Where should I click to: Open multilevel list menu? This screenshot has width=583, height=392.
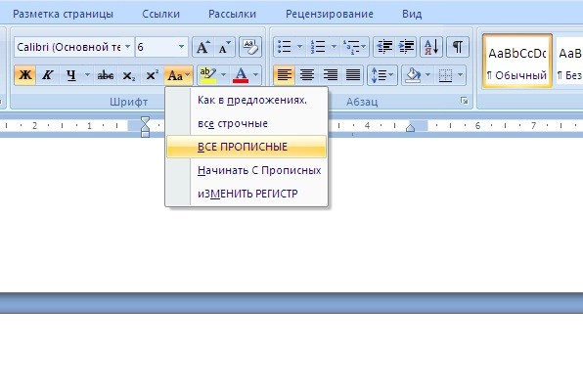point(354,47)
